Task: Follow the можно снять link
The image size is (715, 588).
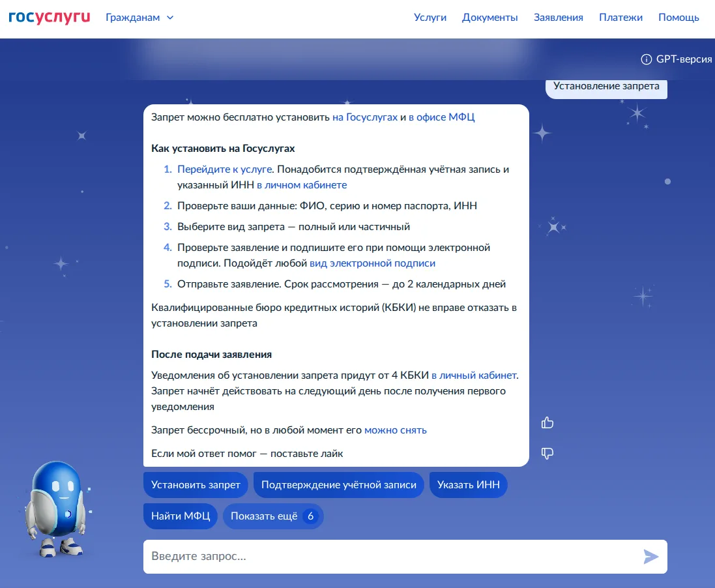Action: tap(396, 430)
